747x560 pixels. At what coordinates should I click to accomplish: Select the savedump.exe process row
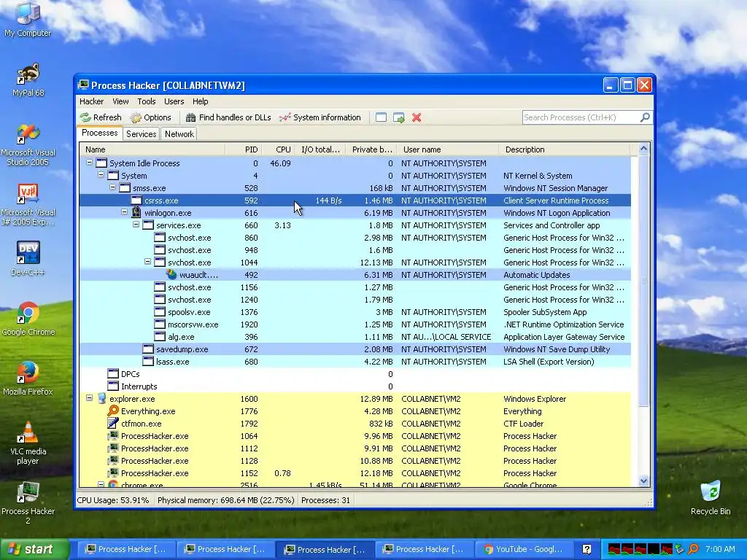(355, 349)
